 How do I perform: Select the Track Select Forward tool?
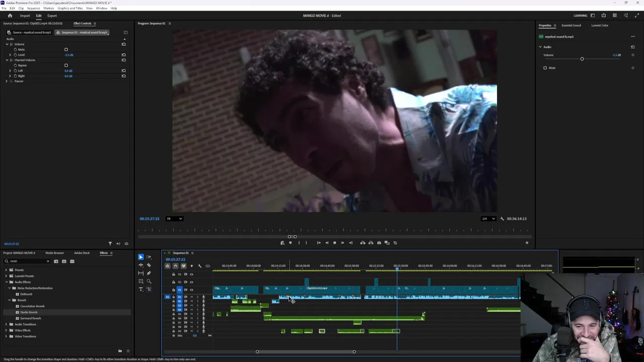149,257
